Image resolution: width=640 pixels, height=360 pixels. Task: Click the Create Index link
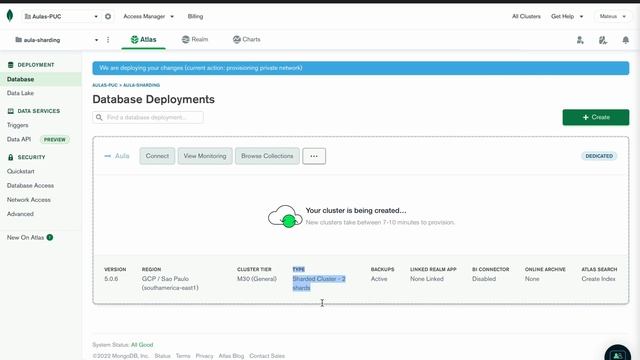coord(598,279)
